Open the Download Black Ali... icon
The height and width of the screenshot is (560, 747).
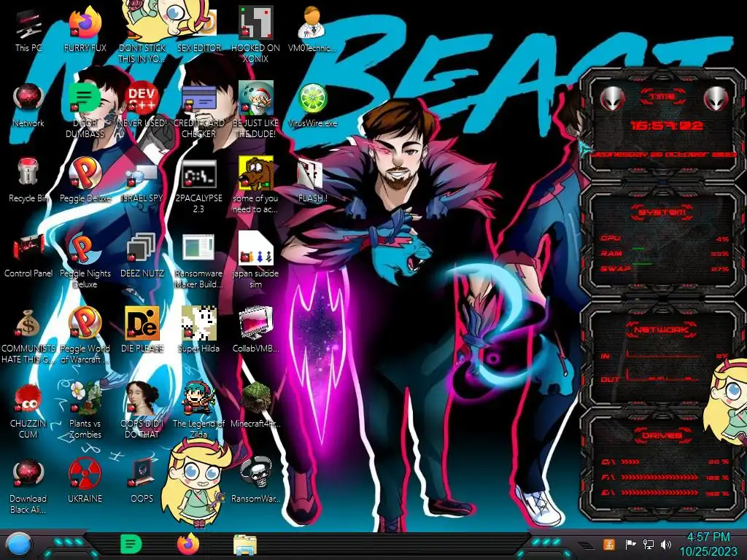coord(28,486)
